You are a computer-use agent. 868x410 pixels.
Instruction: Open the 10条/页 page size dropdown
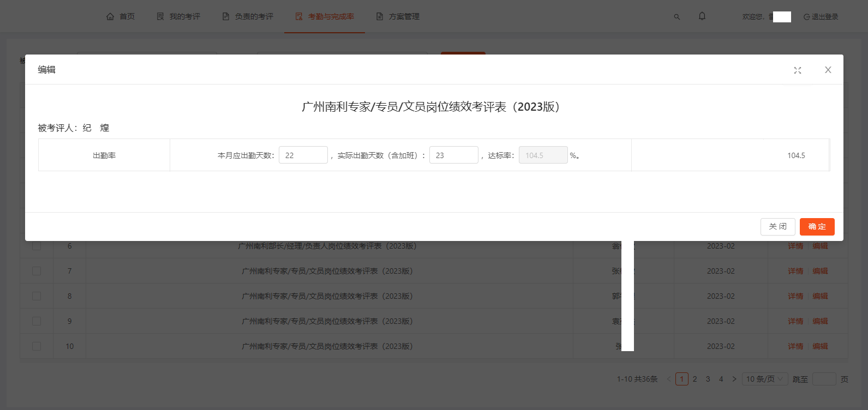tap(765, 379)
